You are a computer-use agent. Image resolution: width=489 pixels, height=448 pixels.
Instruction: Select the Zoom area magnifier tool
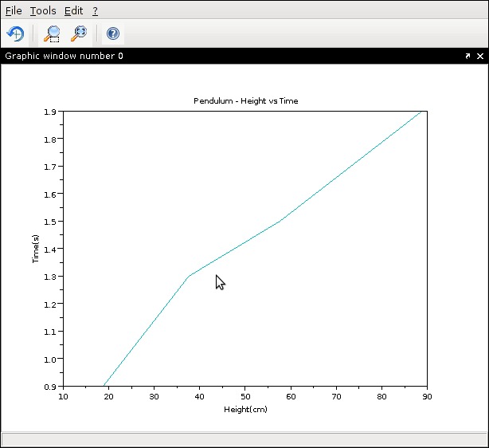pyautogui.click(x=52, y=33)
